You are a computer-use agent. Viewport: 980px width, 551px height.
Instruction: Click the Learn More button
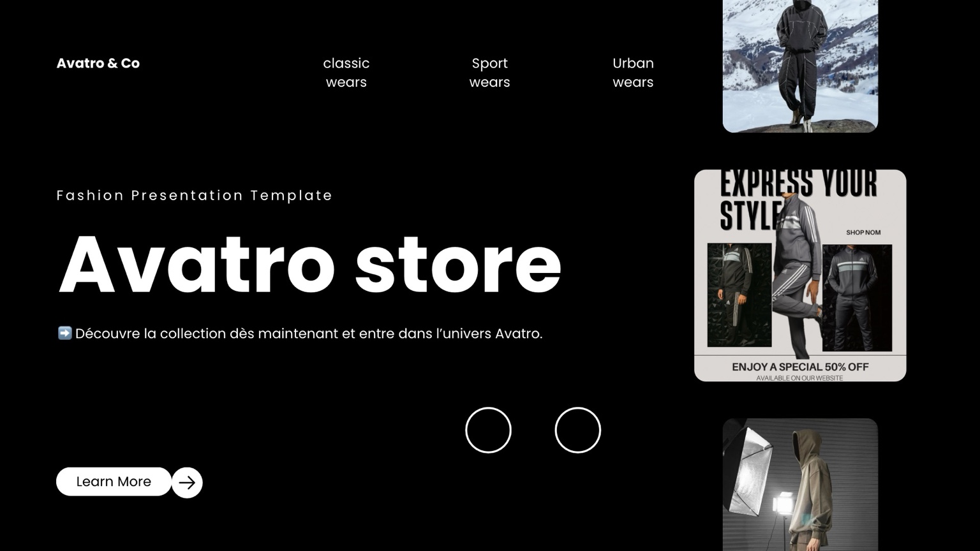tap(114, 481)
